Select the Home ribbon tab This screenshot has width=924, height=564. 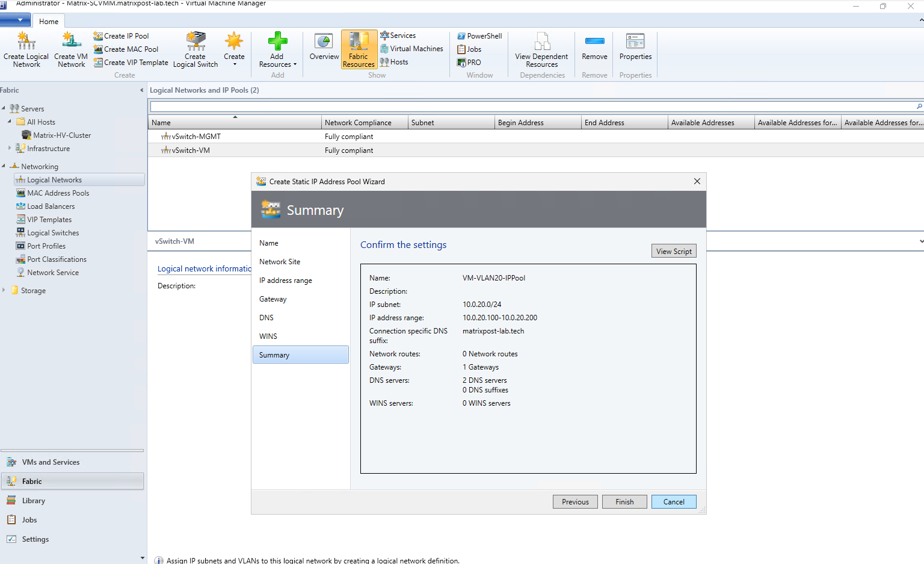click(49, 22)
